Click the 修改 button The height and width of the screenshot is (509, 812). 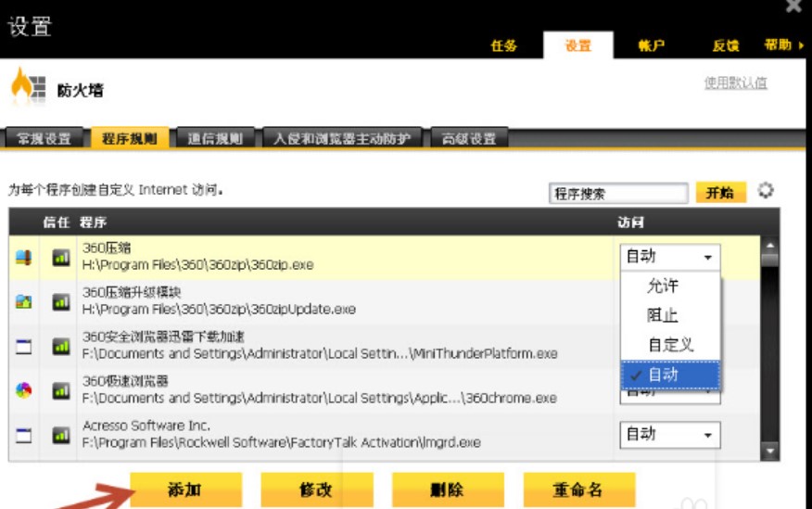point(316,490)
